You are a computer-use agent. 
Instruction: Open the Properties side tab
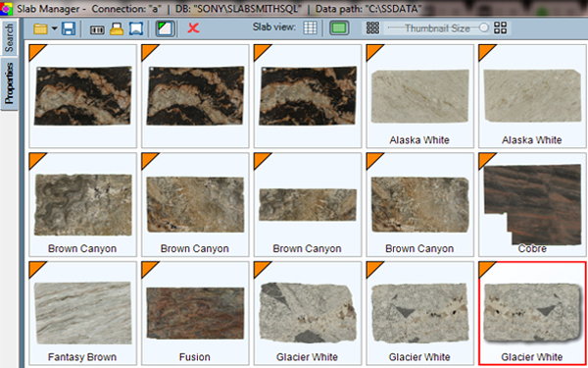point(9,83)
